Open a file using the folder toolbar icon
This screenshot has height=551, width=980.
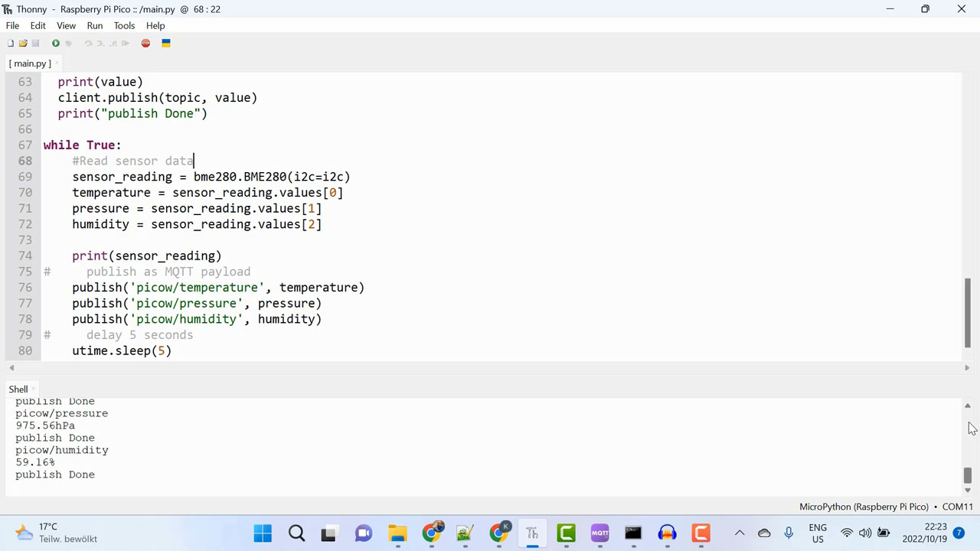coord(23,44)
